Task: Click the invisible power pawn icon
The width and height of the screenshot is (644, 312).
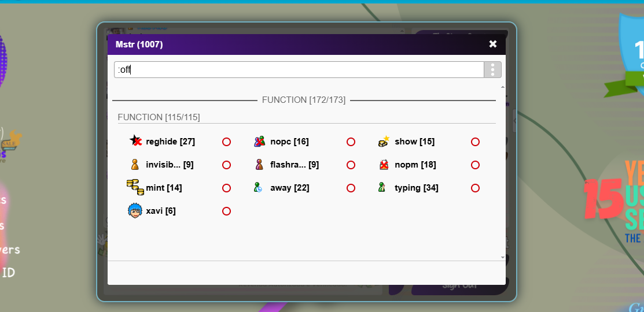Action: 135,165
